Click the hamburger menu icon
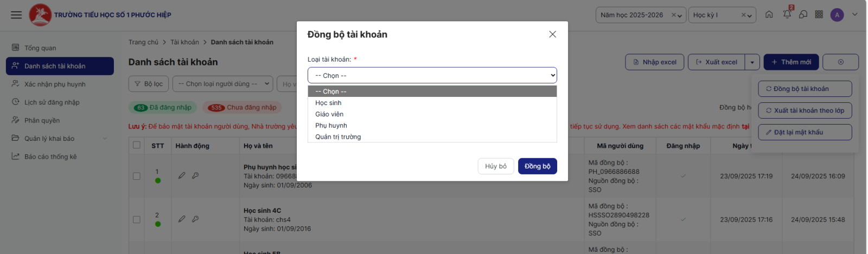 [16, 15]
